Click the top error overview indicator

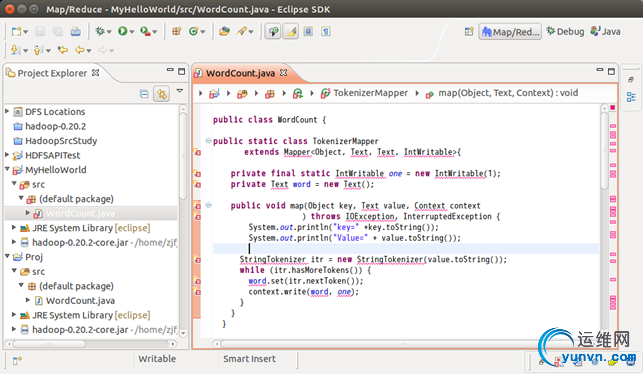(613, 107)
